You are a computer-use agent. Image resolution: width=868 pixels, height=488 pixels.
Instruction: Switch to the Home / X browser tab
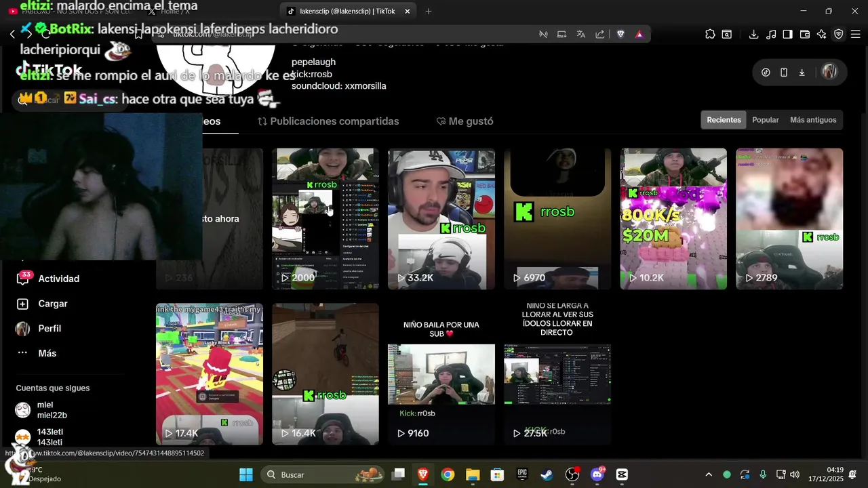tap(175, 11)
